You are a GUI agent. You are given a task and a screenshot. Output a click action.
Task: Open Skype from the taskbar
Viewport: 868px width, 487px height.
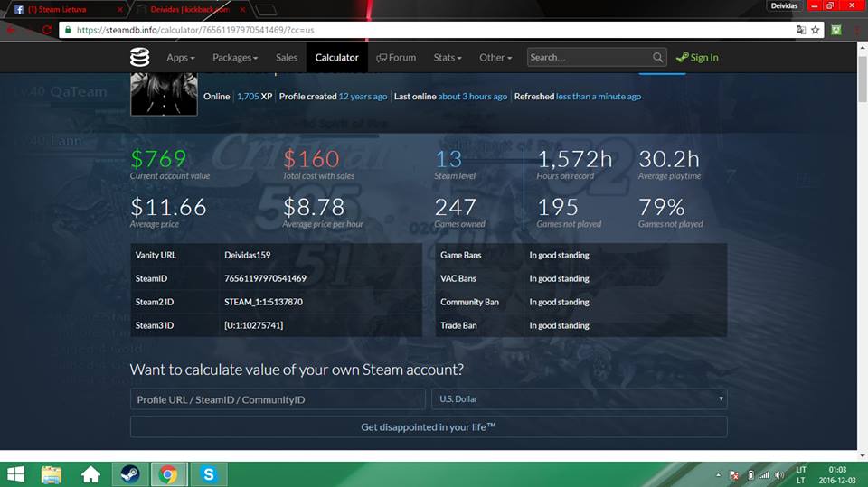209,474
